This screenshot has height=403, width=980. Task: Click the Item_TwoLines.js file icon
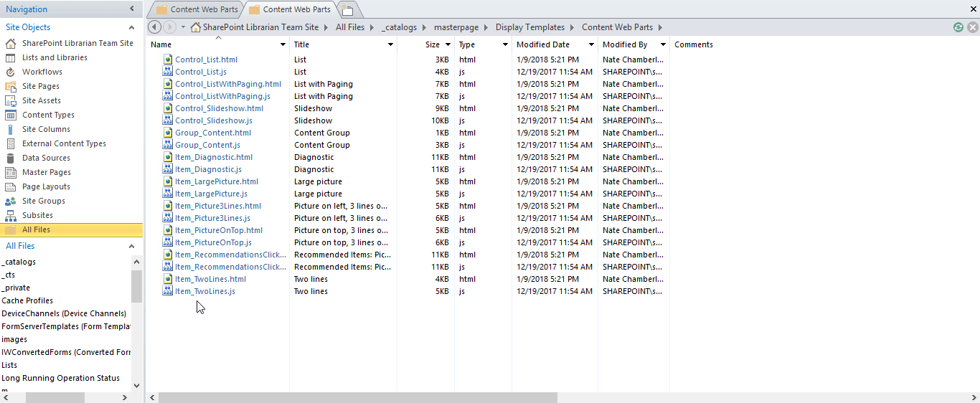pos(167,291)
